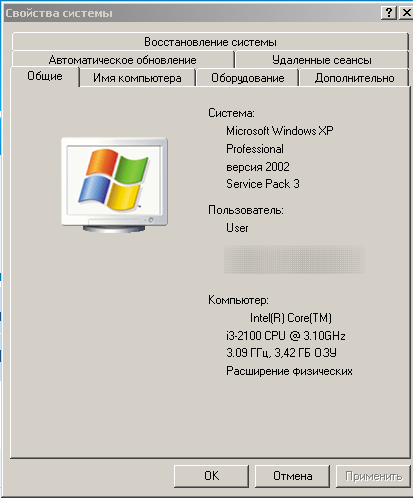The height and width of the screenshot is (498, 413).
Task: Cancel with the Отмена button
Action: pyautogui.click(x=293, y=476)
